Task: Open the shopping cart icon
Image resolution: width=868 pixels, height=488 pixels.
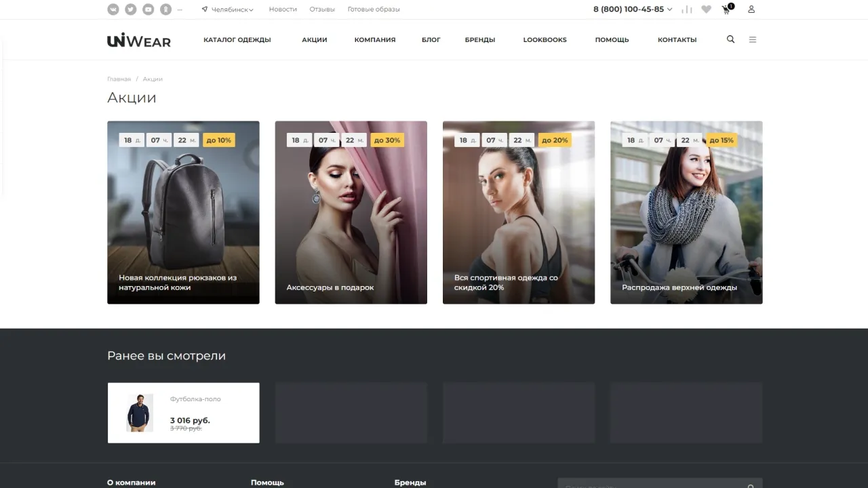Action: (727, 9)
